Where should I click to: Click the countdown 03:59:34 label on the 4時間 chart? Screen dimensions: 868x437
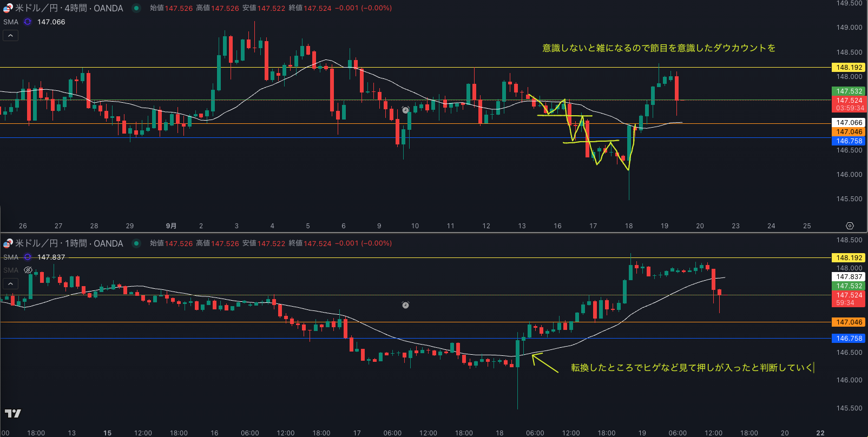click(x=849, y=108)
